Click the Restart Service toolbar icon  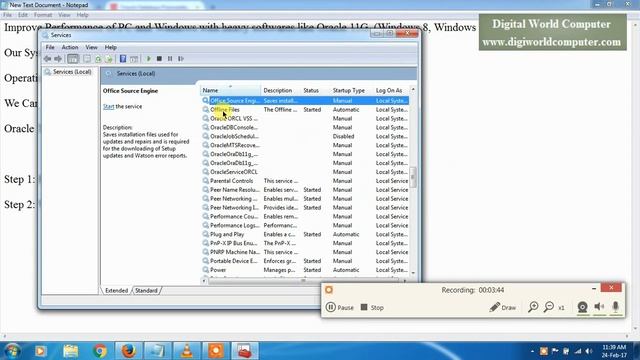coord(181,59)
